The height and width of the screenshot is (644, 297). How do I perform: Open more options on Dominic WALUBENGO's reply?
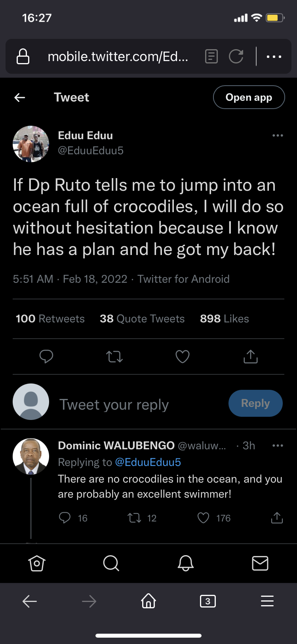[x=278, y=446]
